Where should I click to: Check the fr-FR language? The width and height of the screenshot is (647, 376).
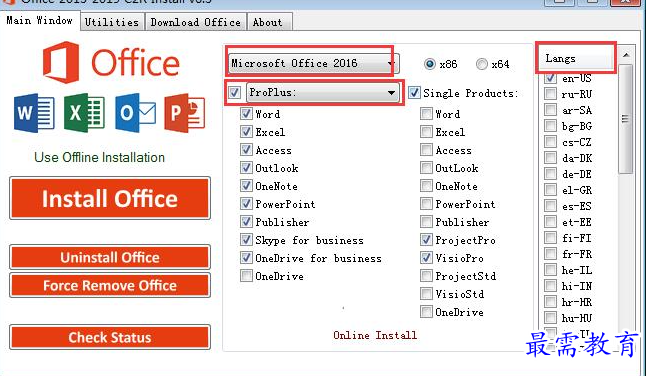click(x=550, y=253)
